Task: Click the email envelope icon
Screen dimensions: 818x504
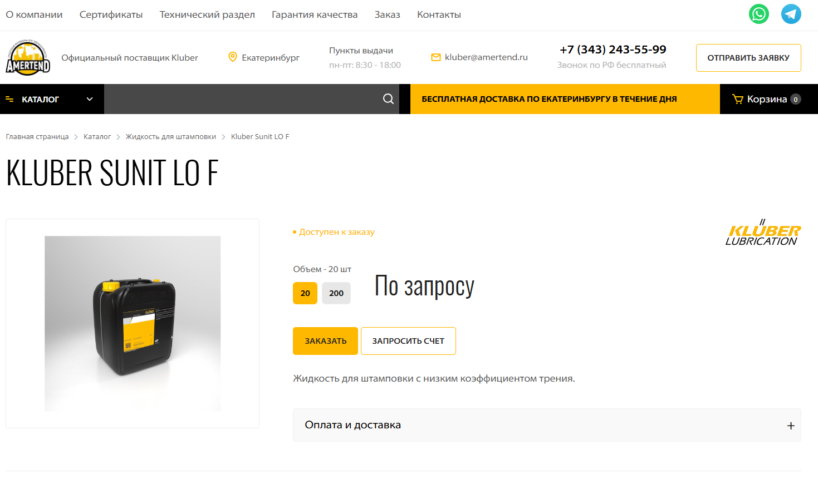Action: point(436,57)
